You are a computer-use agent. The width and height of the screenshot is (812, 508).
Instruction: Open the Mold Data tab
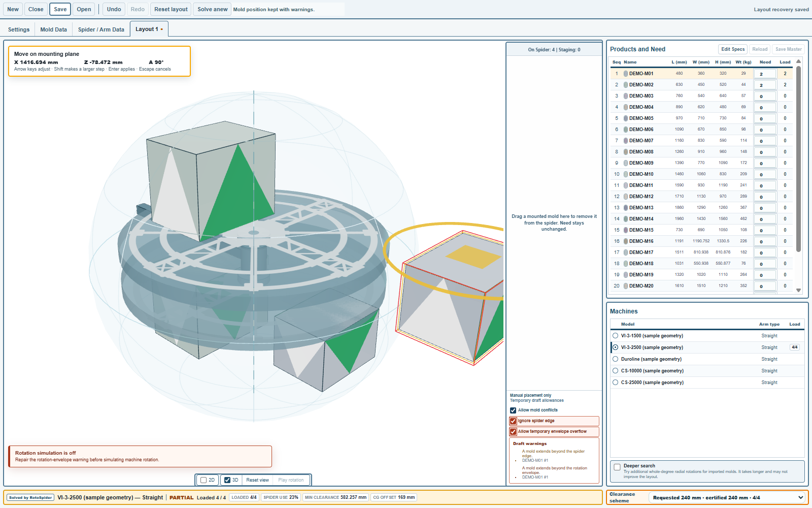[54, 29]
